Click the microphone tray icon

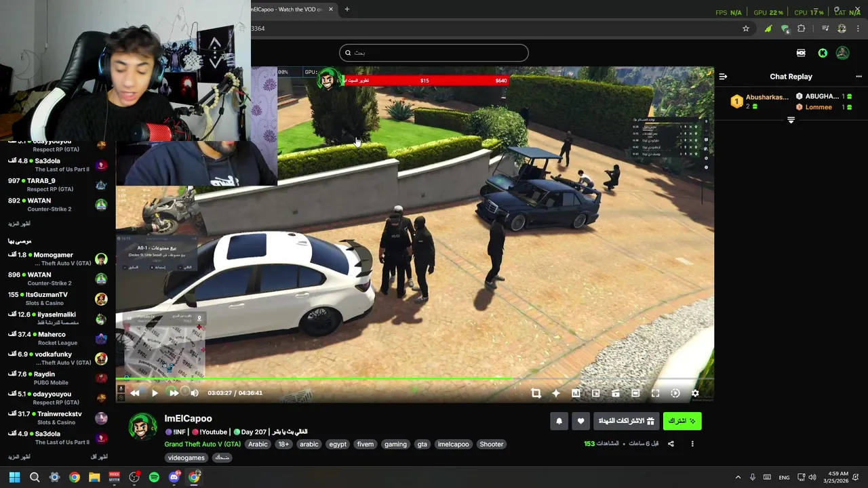pos(753,477)
